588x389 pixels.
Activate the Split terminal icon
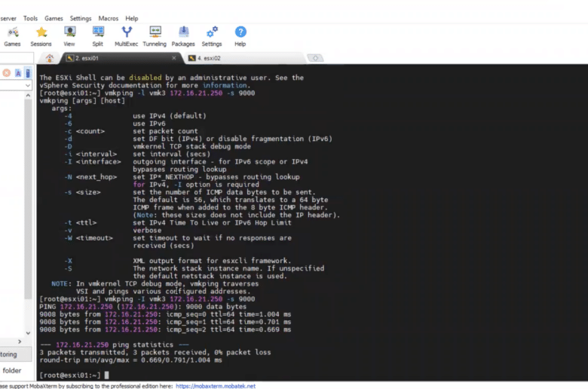(x=98, y=36)
